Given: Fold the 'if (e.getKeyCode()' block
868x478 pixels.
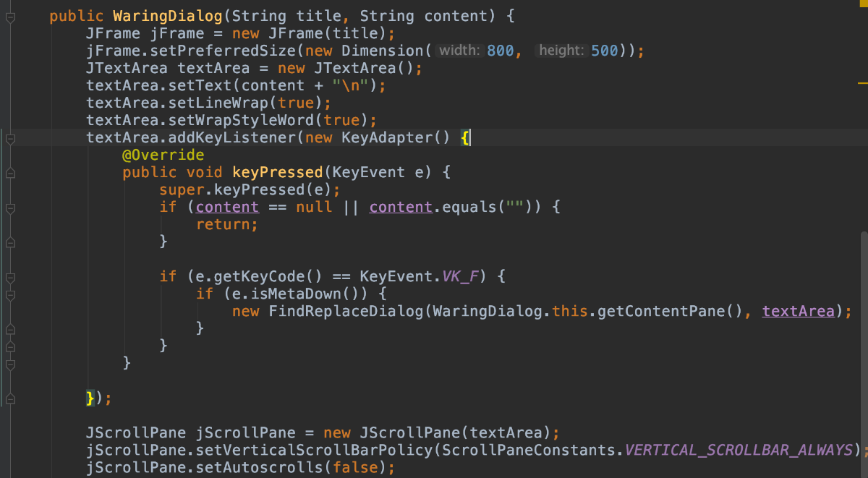Looking at the screenshot, I should (x=9, y=277).
